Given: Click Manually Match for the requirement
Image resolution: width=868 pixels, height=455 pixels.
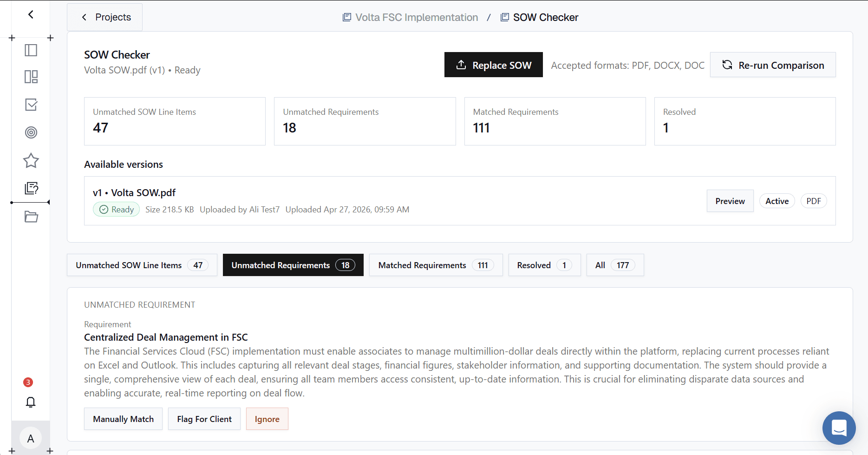Looking at the screenshot, I should (123, 419).
